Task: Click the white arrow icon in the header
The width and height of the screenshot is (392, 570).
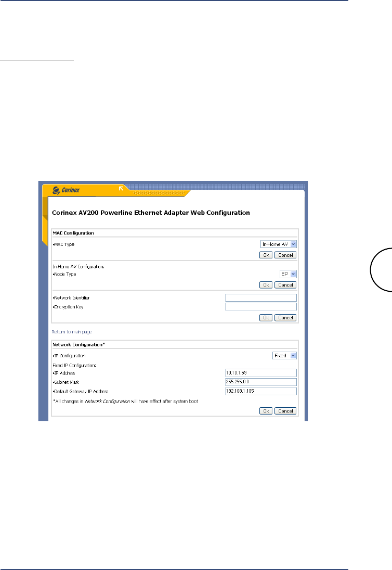Action: pos(121,188)
